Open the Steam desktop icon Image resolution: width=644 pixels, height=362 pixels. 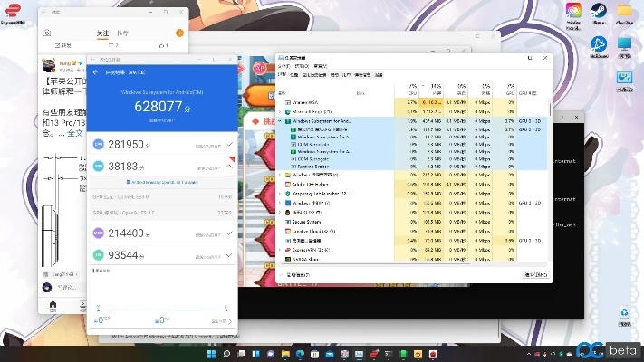tap(599, 10)
